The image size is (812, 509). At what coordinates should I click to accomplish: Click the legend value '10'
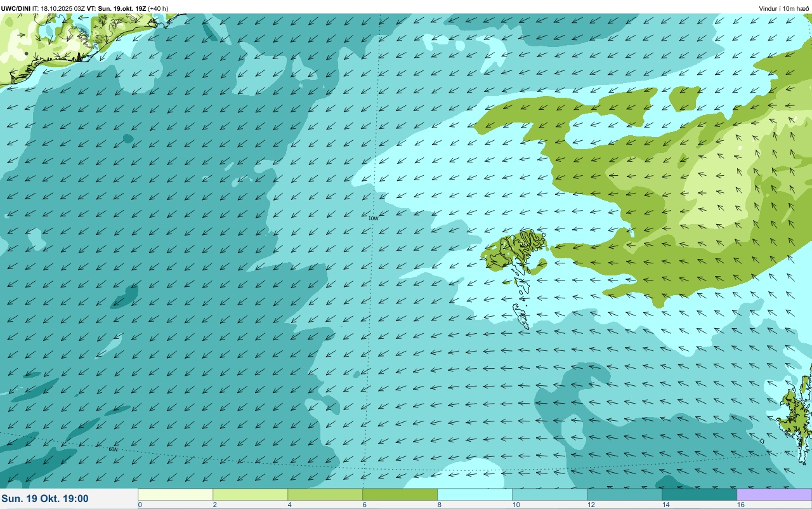[516, 505]
